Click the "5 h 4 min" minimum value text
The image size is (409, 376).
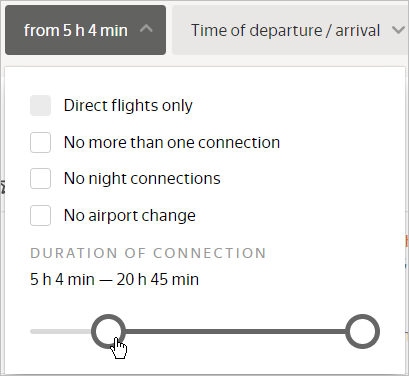(x=62, y=279)
